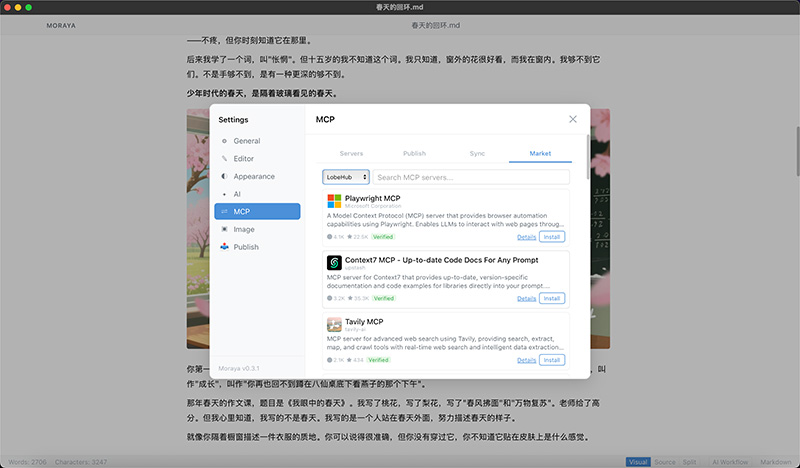Open Appearance settings section
800x468 pixels.
pyautogui.click(x=253, y=176)
